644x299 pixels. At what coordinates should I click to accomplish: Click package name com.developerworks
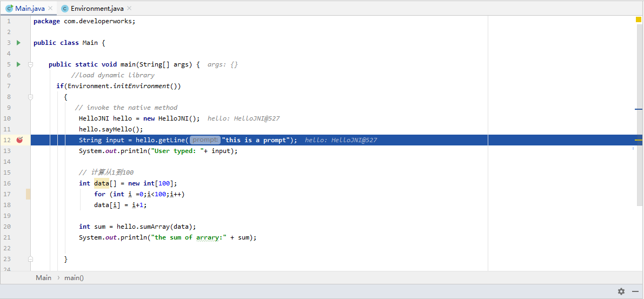point(98,22)
